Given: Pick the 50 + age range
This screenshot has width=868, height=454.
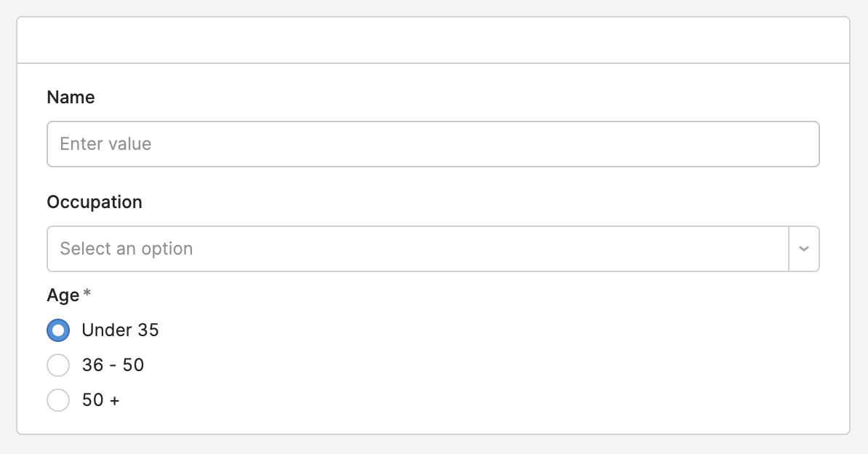Looking at the screenshot, I should tap(58, 400).
